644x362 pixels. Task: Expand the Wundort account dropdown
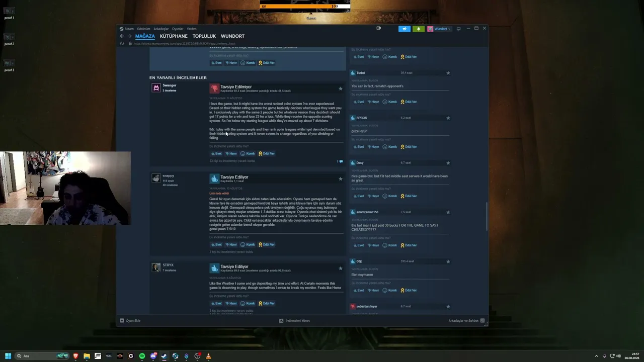[x=443, y=29]
